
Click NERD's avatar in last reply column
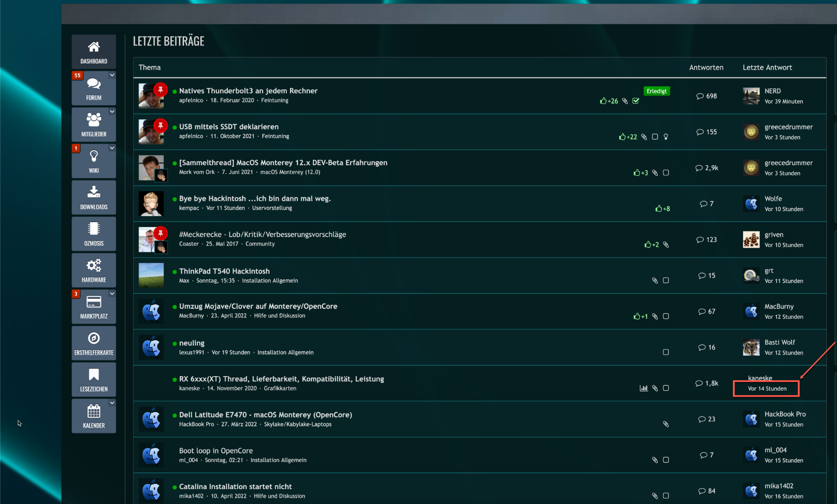tap(751, 96)
